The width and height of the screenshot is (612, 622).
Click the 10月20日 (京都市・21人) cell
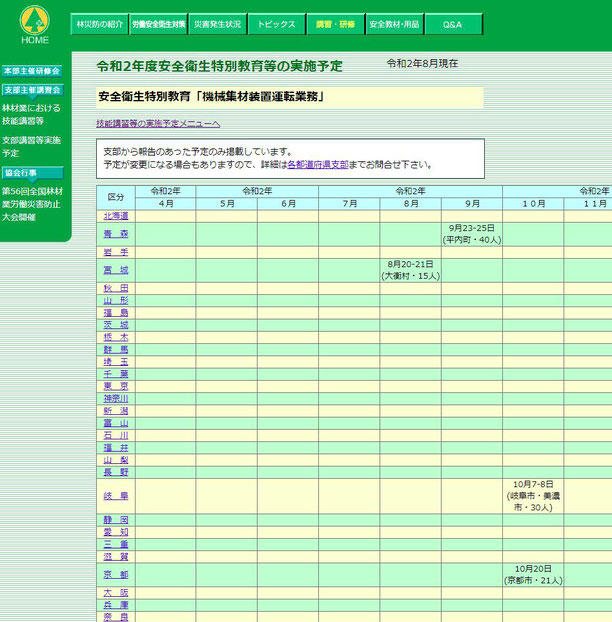533,575
